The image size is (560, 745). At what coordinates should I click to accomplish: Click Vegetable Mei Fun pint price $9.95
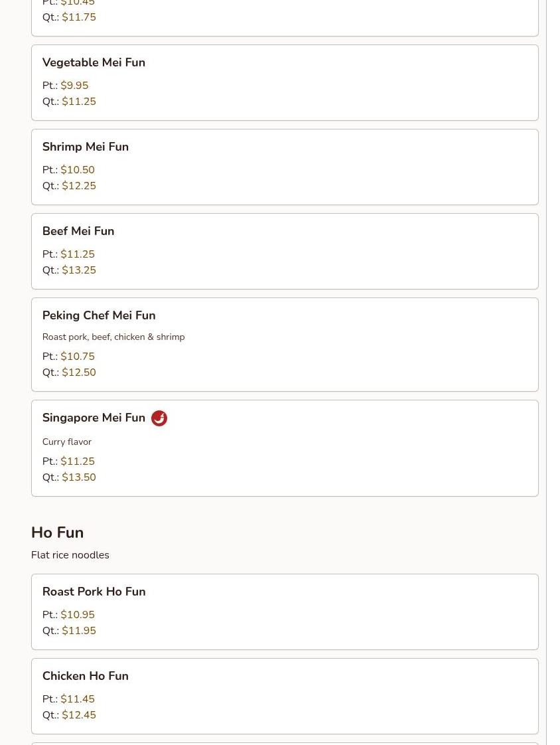(x=74, y=86)
